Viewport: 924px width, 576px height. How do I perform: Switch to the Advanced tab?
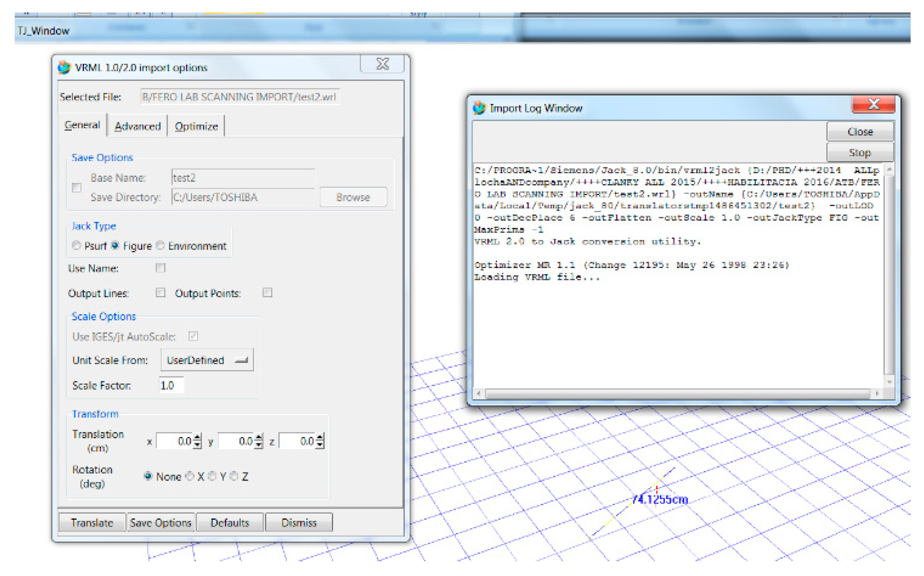click(137, 127)
